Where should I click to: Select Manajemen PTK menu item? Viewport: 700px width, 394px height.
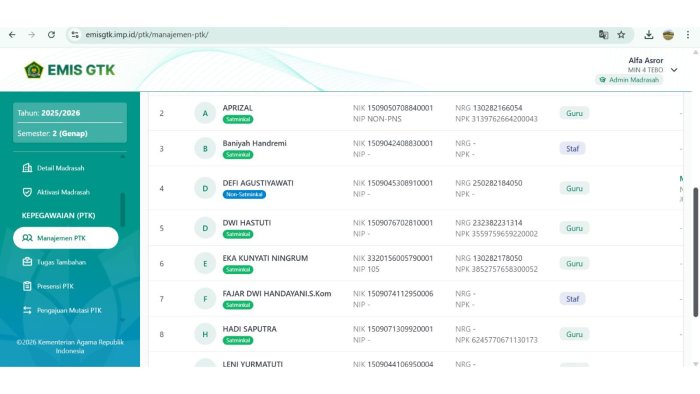[66, 238]
